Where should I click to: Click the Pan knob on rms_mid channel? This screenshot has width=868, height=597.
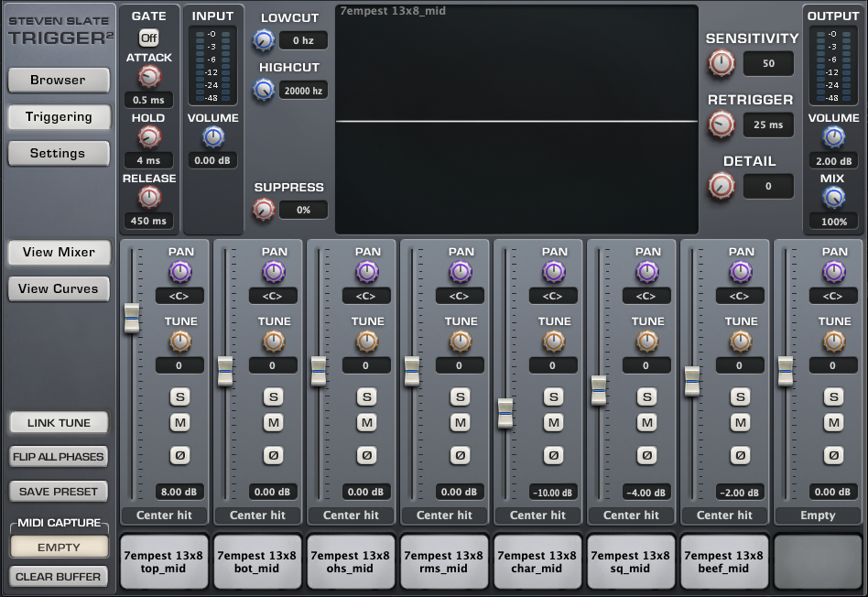[460, 272]
